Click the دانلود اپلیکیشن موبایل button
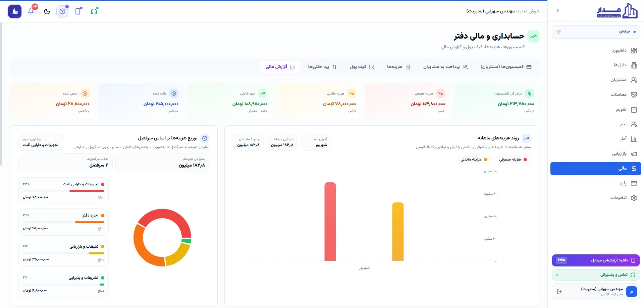The width and height of the screenshot is (644, 308). (596, 260)
